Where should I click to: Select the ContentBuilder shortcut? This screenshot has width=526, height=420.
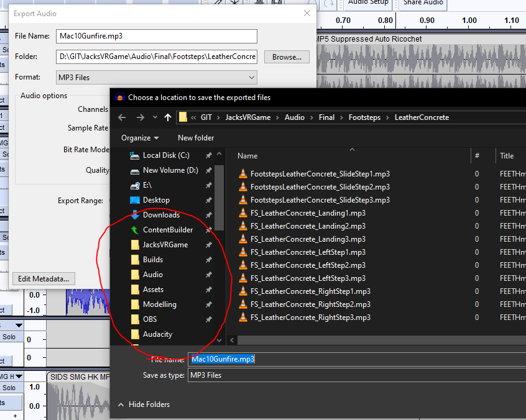point(168,230)
